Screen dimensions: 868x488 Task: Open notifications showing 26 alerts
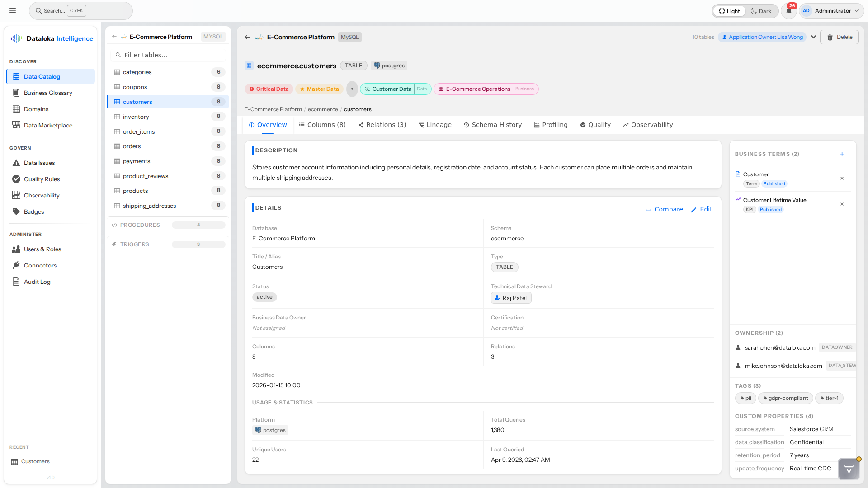[x=788, y=10]
